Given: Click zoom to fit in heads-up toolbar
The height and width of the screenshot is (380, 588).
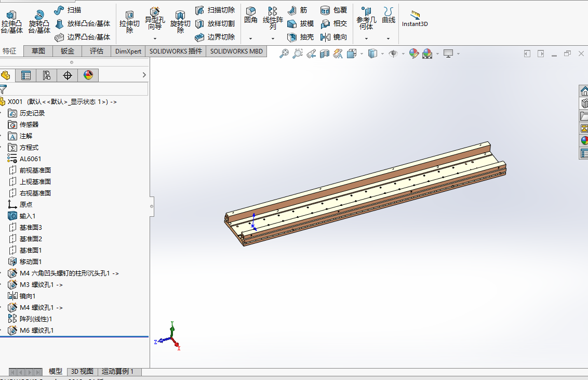Looking at the screenshot, I should click(284, 54).
